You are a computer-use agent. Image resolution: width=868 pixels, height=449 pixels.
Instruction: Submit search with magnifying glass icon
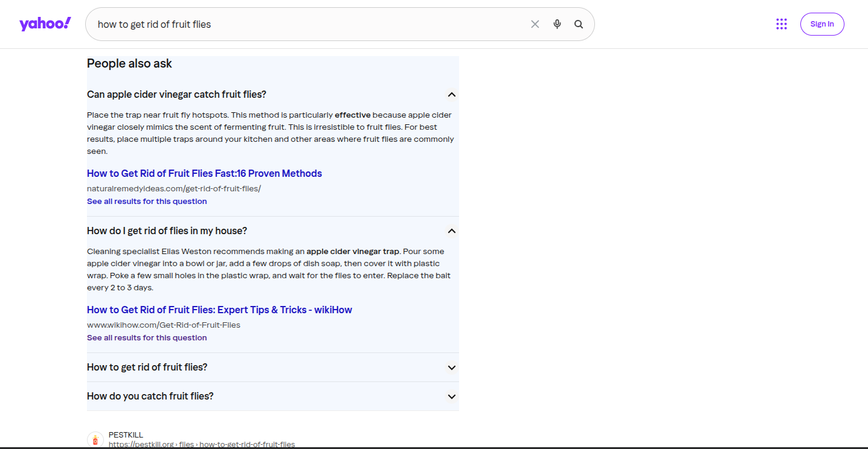click(579, 24)
